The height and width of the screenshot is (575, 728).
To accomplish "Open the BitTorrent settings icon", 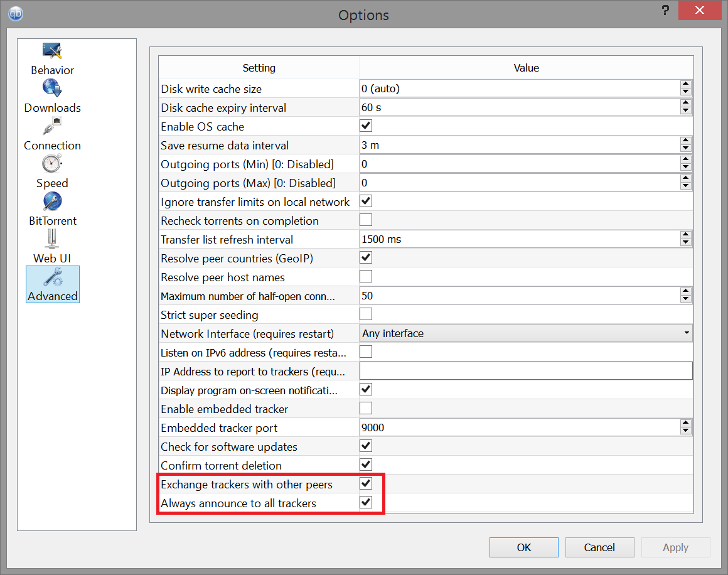I will pyautogui.click(x=52, y=202).
